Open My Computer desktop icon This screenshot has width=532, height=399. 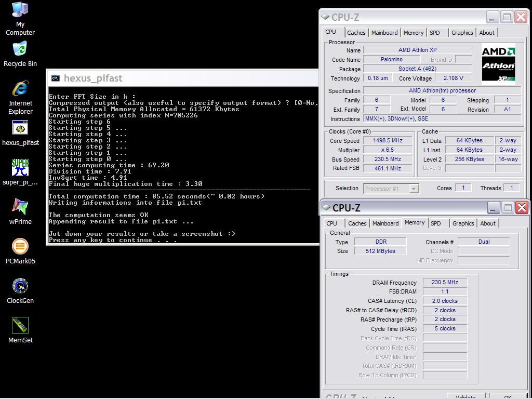20,19
